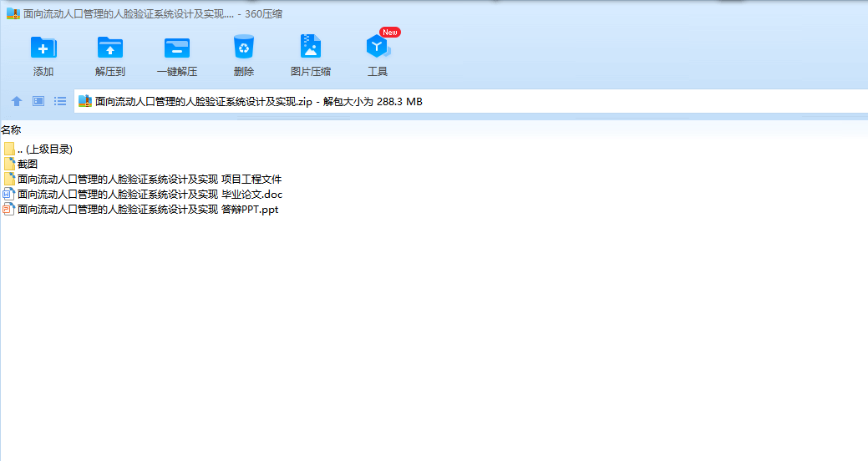Click the folder icon of 截图

tap(9, 164)
